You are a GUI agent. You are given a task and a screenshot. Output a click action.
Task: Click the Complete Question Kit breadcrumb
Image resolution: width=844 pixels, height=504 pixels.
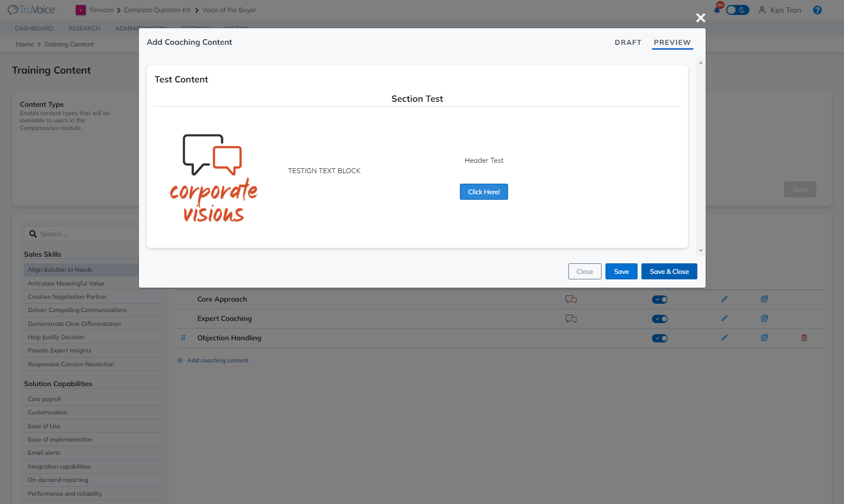pyautogui.click(x=157, y=10)
